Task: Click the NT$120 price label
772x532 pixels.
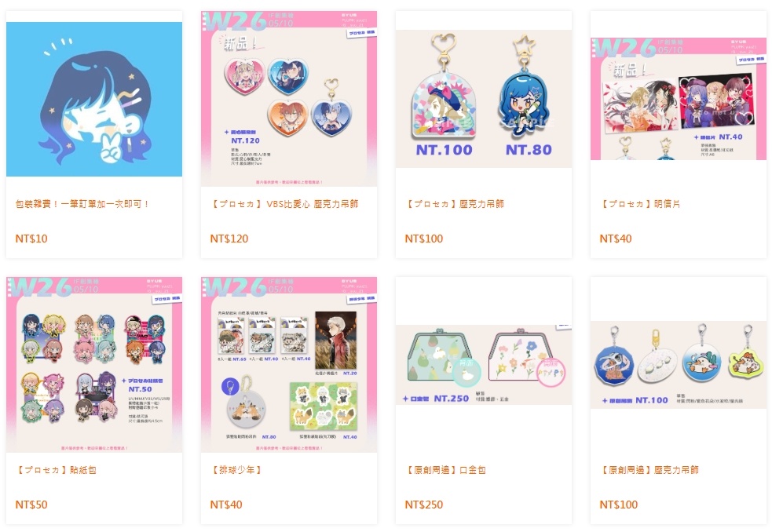Action: 229,239
